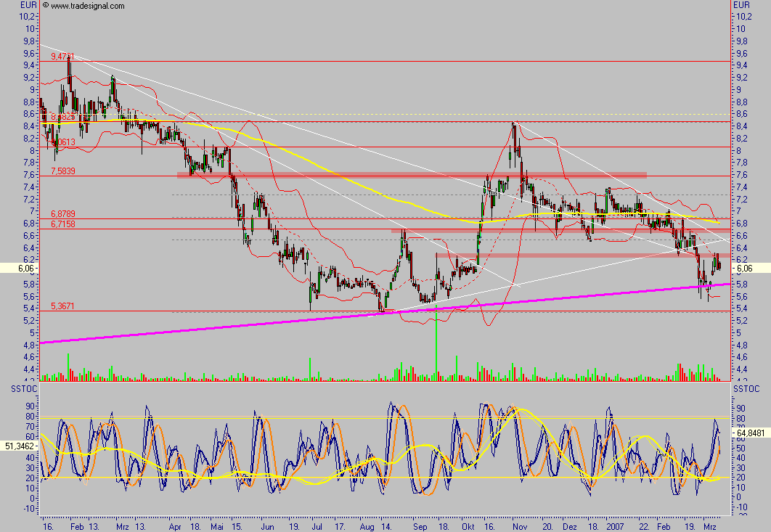Viewport: 771px width, 532px height.
Task: Select the 6,7158 price level label
Action: click(x=63, y=225)
